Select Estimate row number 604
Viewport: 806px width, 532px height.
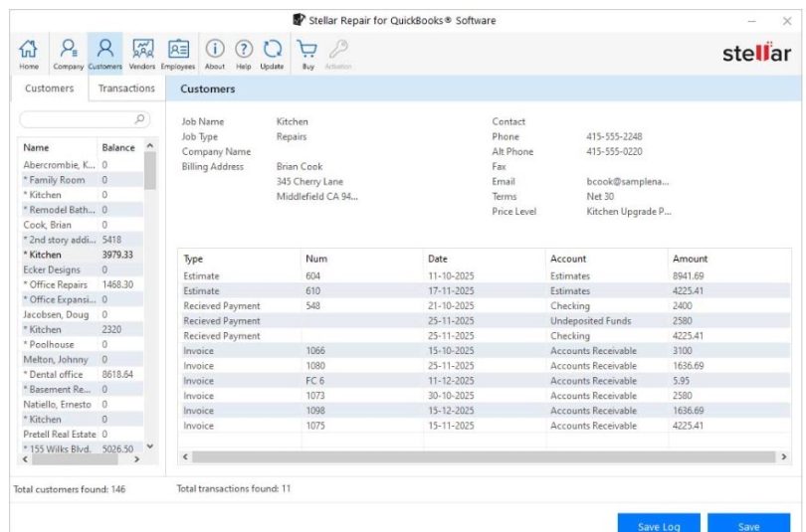485,276
